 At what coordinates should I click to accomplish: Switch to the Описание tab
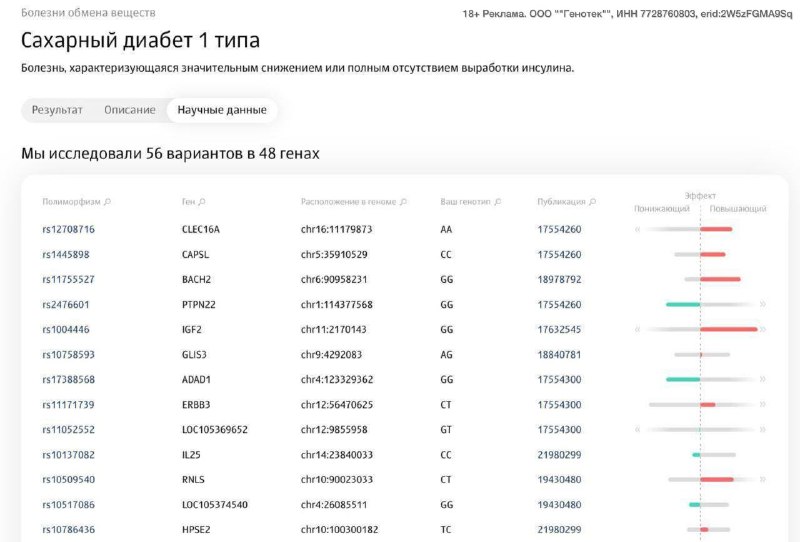pyautogui.click(x=130, y=110)
